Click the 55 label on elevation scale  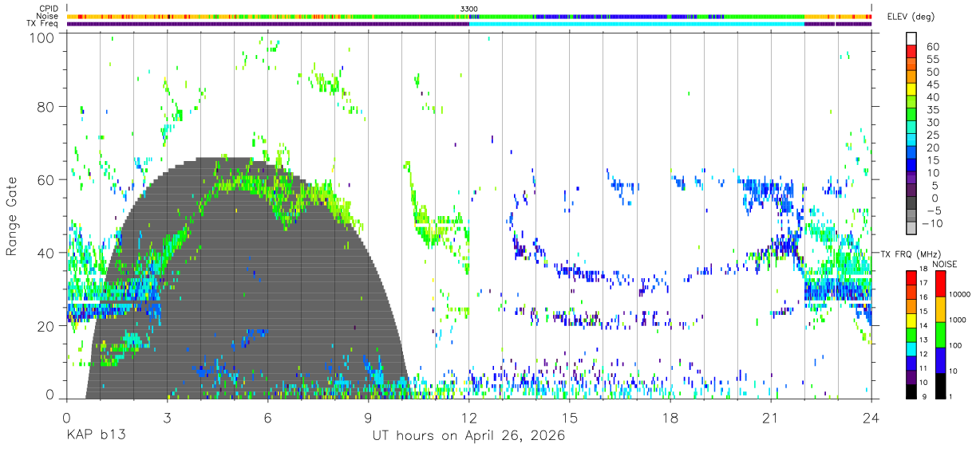pos(933,59)
